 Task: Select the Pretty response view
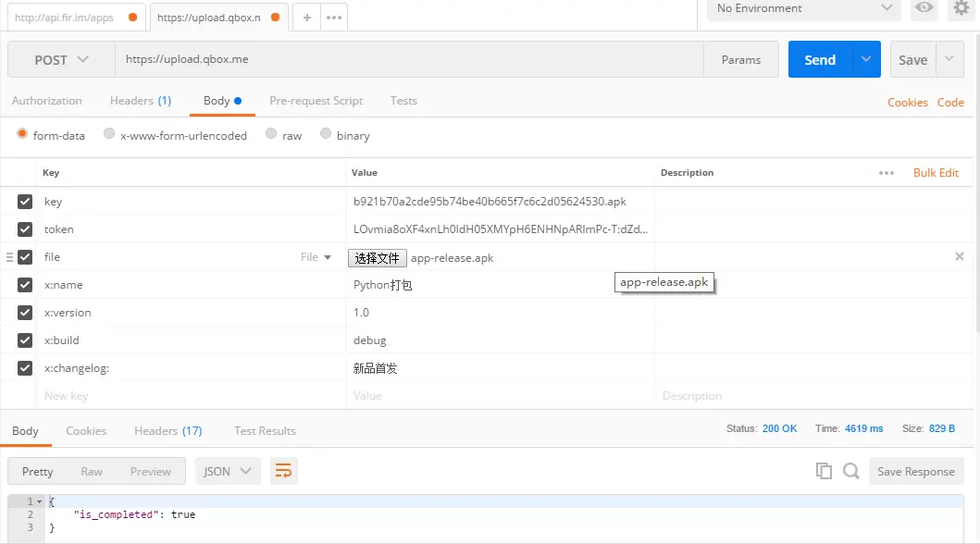38,472
